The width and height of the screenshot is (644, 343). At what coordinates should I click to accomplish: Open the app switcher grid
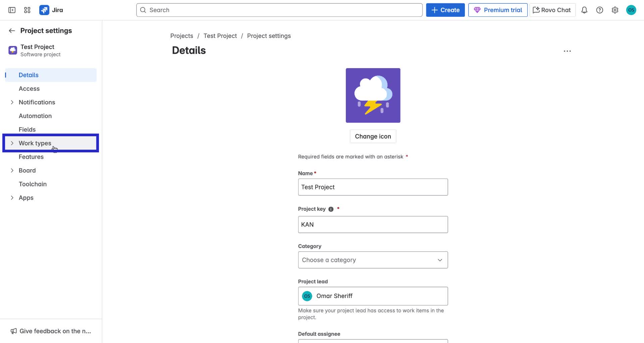coord(27,10)
